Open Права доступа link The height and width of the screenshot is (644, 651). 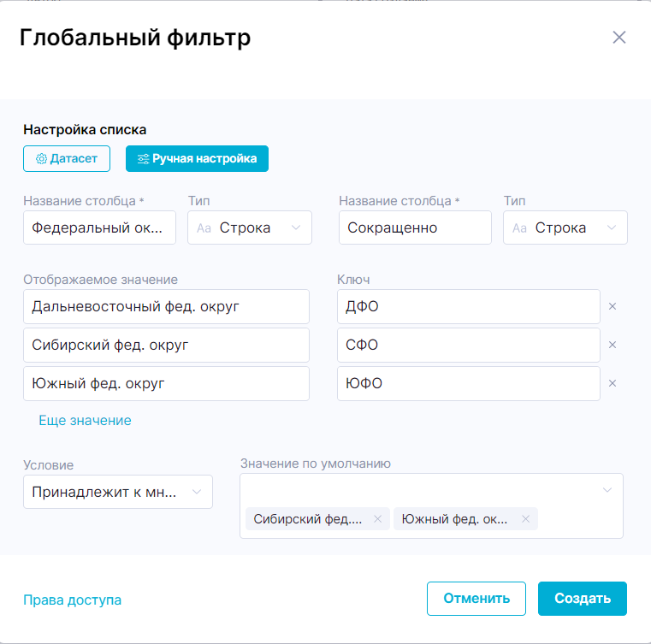[72, 600]
